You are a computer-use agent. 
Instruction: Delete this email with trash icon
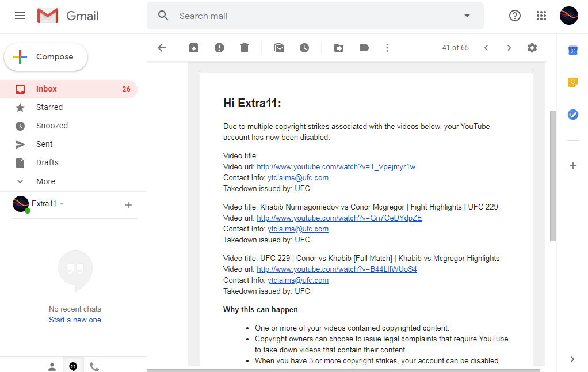point(245,48)
